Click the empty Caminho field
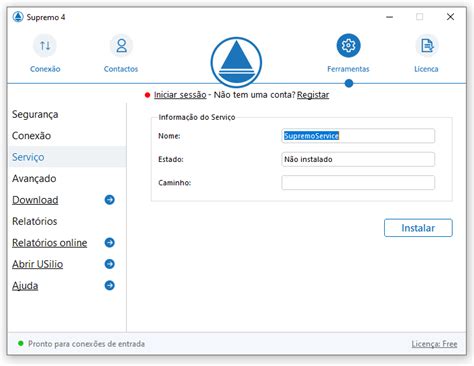Viewport: 474px width, 366px height. [x=358, y=183]
